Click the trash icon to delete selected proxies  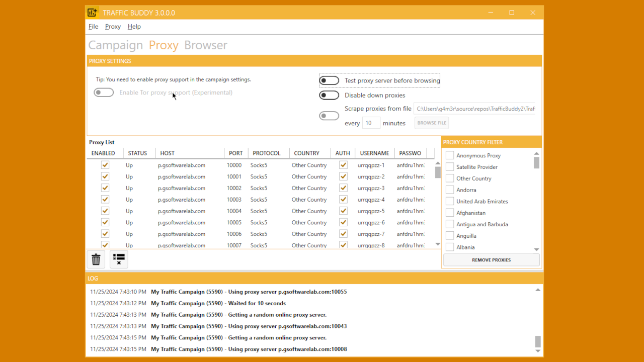[x=96, y=259]
